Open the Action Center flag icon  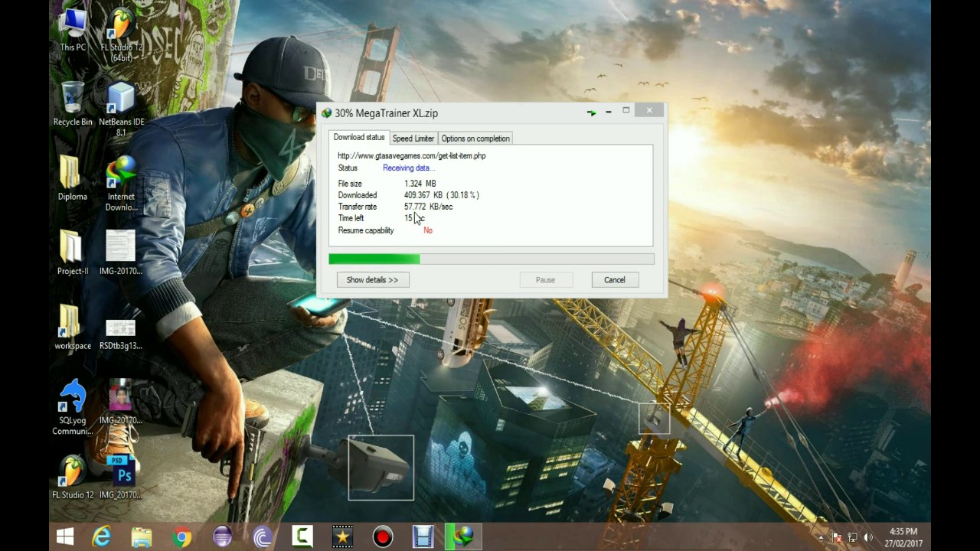coord(837,538)
